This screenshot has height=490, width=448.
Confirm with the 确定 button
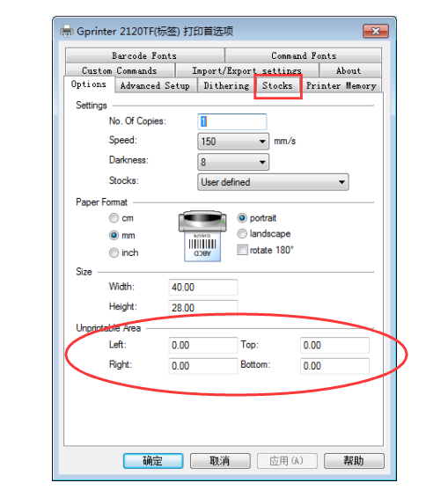pos(153,461)
